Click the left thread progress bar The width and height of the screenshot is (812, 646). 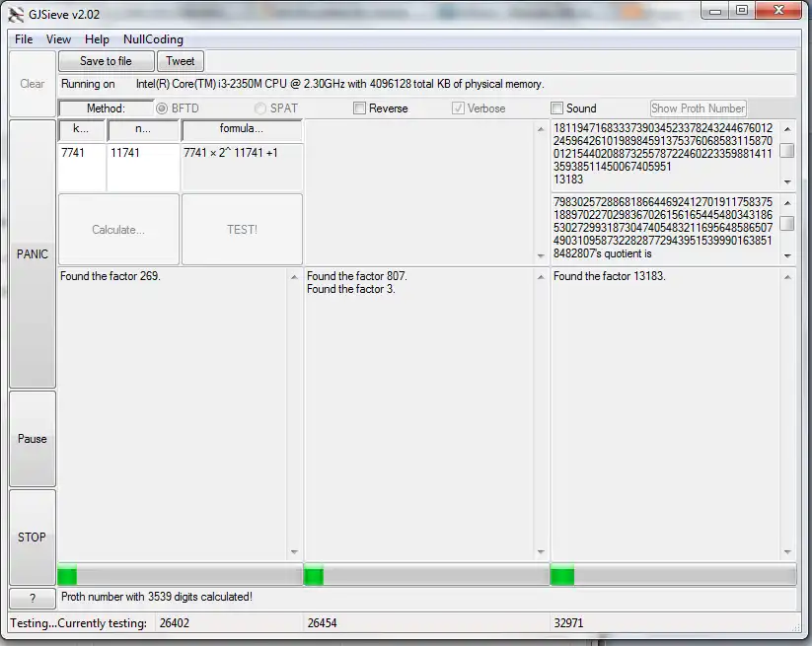pos(180,576)
